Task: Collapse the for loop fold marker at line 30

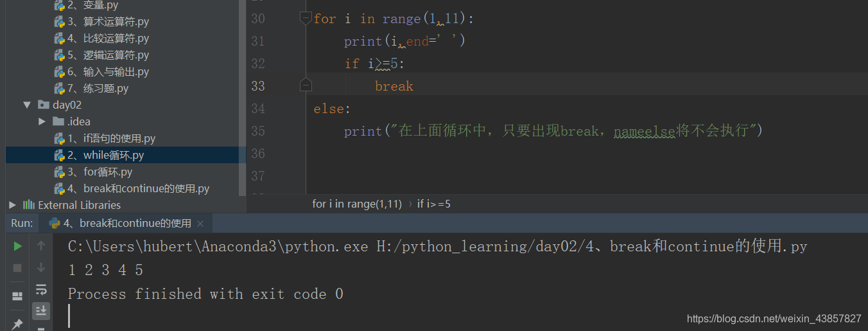Action: pos(306,19)
